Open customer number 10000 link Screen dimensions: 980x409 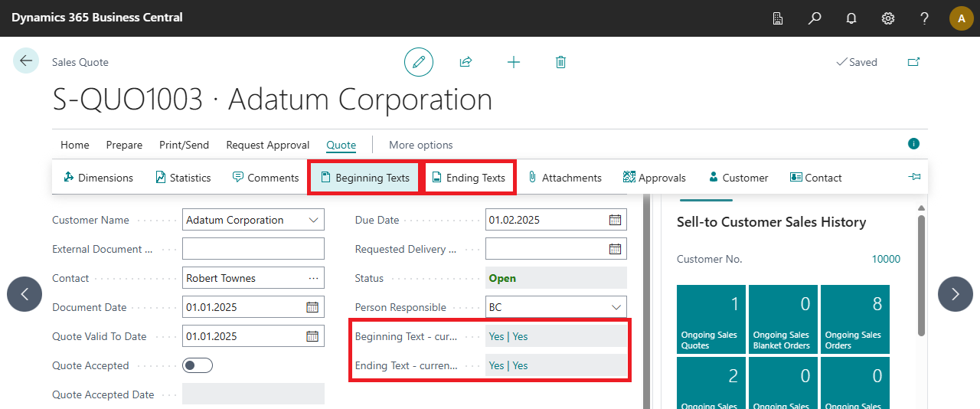click(x=886, y=259)
